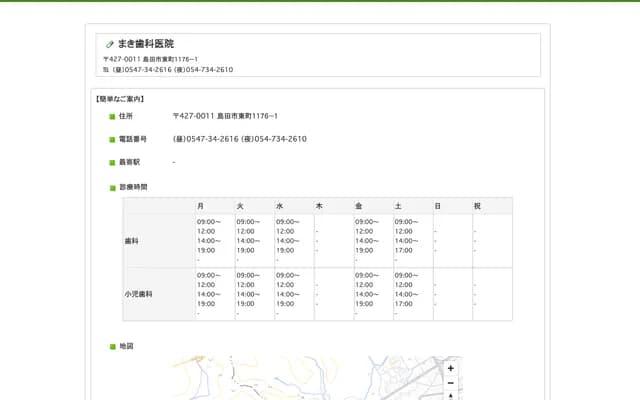The image size is (640, 400).
Task: Click the green bullet beside 住所
Action: pos(112,117)
